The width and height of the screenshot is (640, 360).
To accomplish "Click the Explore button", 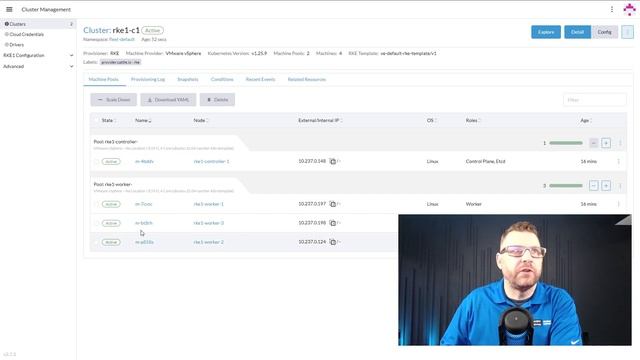I will point(546,32).
